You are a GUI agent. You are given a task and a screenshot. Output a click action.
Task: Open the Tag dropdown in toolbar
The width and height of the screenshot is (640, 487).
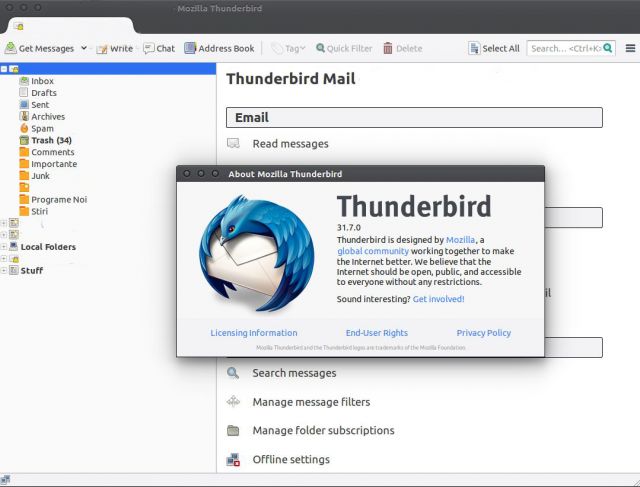coord(289,48)
